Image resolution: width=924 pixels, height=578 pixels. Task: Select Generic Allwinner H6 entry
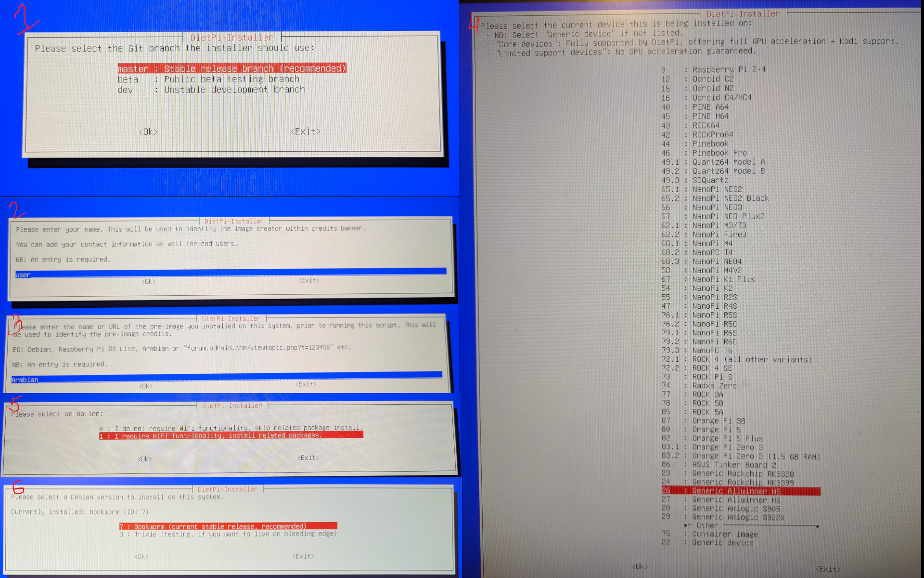pos(721,499)
